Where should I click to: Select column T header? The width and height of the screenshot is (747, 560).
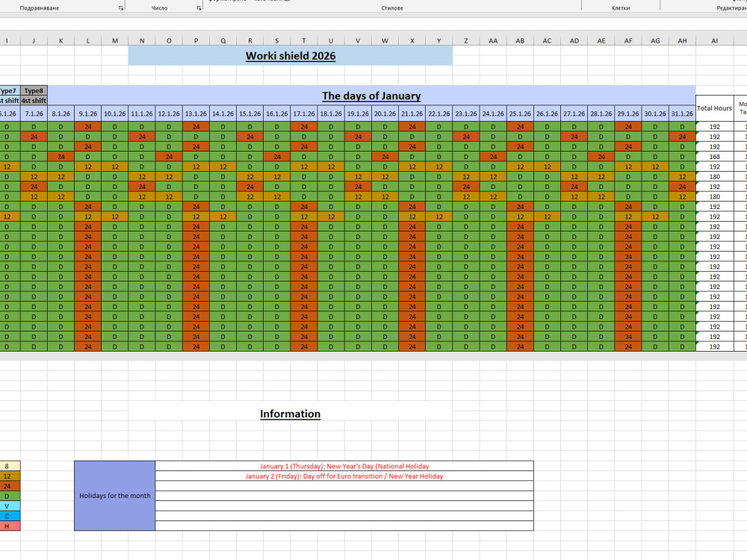coord(304,41)
